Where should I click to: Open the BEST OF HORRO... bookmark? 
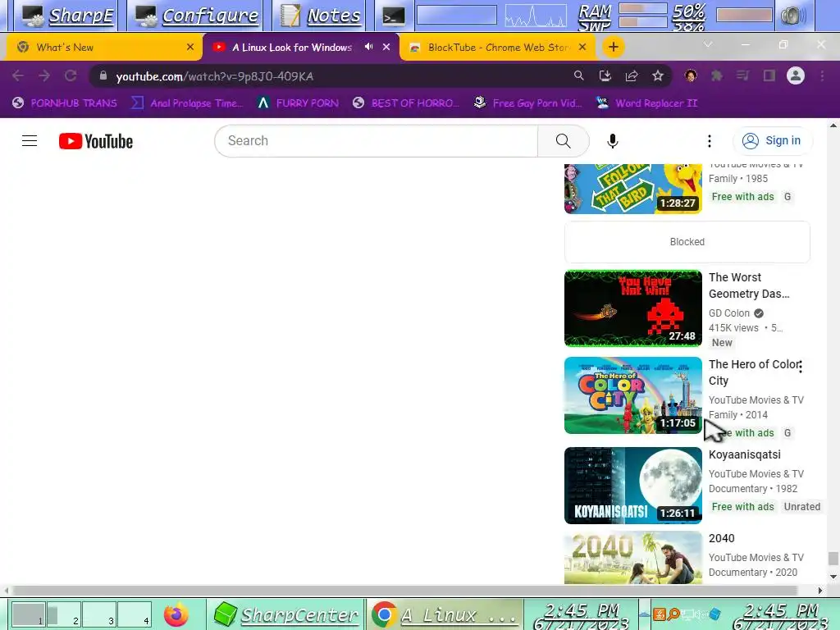pos(406,103)
